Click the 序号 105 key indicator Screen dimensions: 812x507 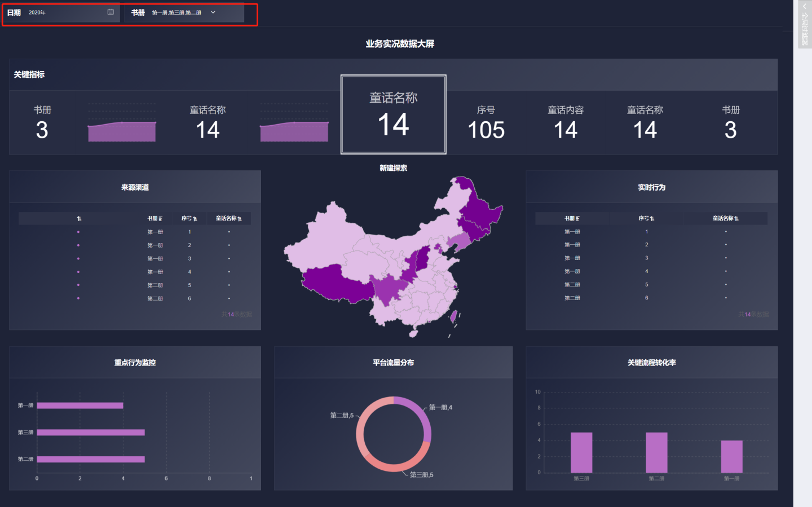[486, 122]
